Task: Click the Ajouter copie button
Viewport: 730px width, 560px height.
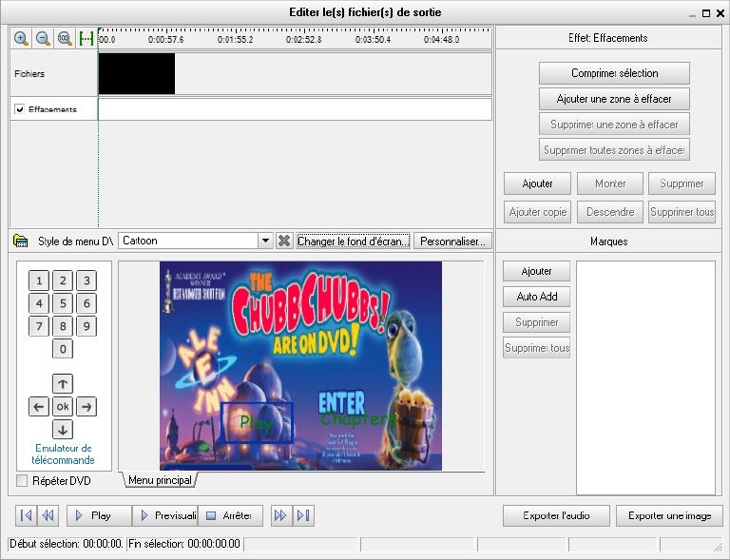Action: (x=537, y=212)
